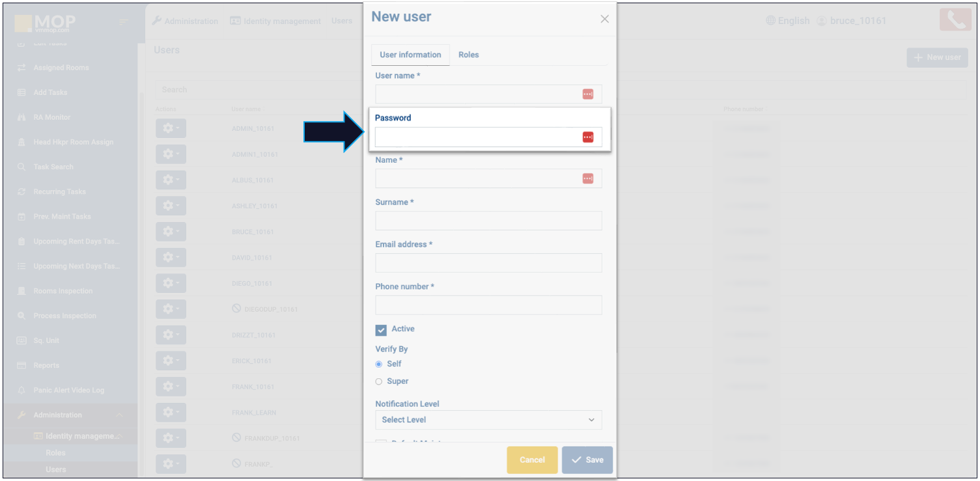
Task: Select the User information tab
Action: [410, 55]
